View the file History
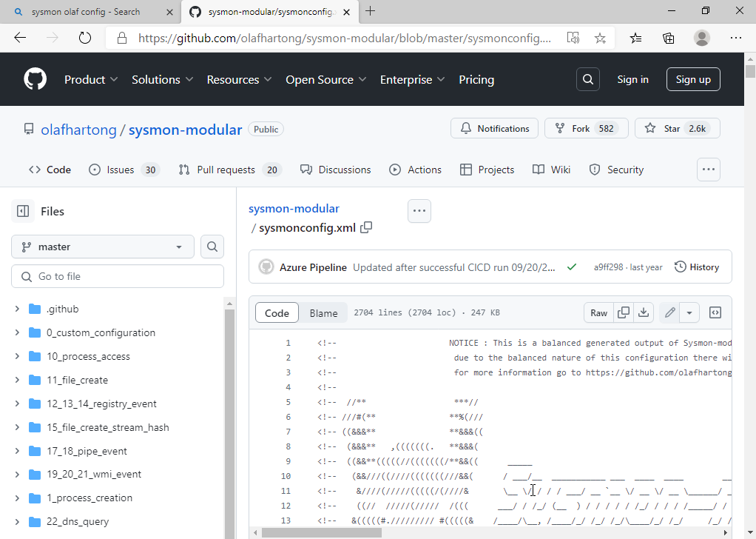 (x=697, y=267)
